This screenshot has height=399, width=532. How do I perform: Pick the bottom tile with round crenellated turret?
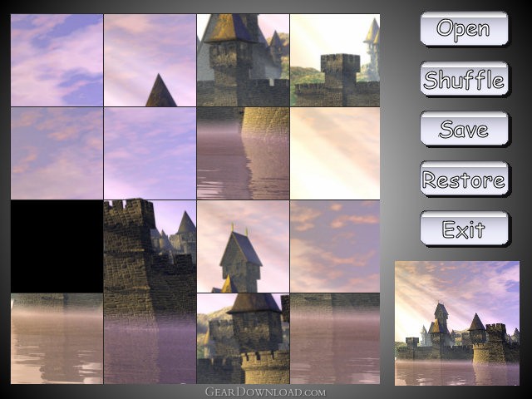(x=243, y=338)
